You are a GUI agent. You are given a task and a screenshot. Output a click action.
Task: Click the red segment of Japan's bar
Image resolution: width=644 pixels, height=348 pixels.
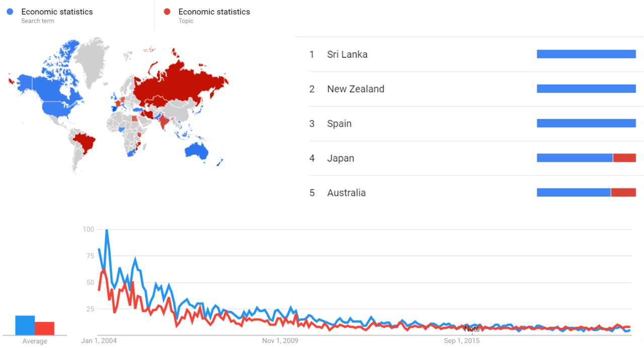(x=624, y=158)
